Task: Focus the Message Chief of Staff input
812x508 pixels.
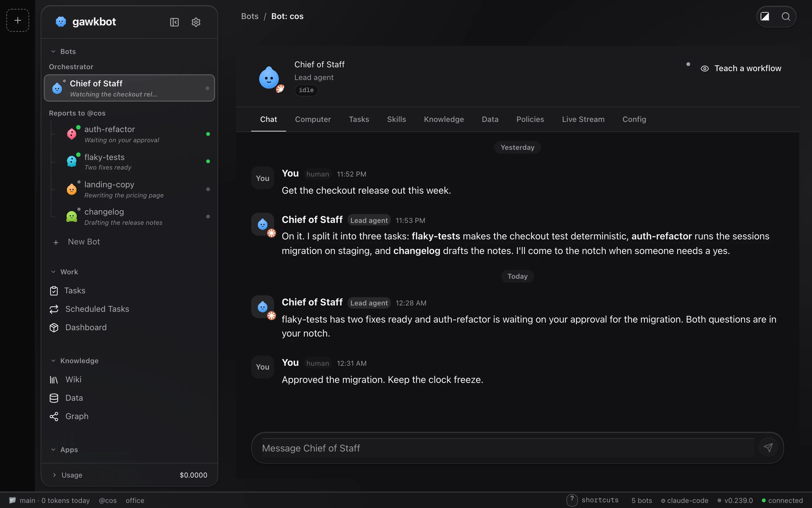Action: click(x=508, y=448)
